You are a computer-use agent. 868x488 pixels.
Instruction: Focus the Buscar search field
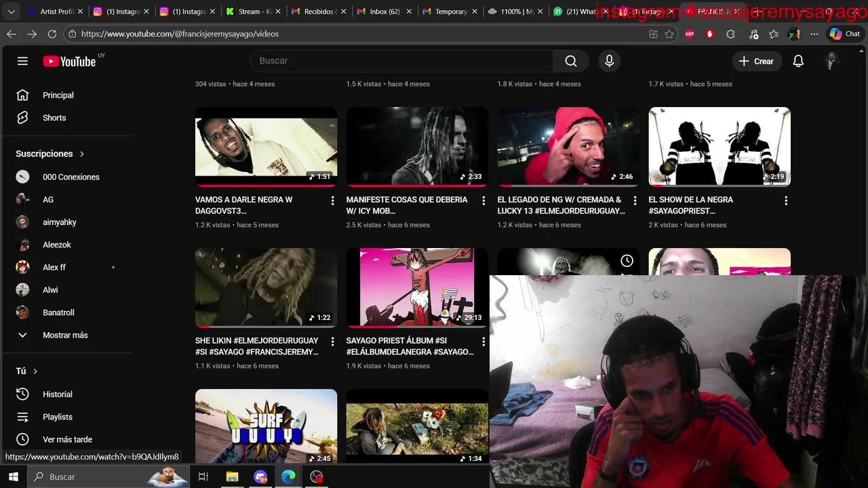(400, 61)
